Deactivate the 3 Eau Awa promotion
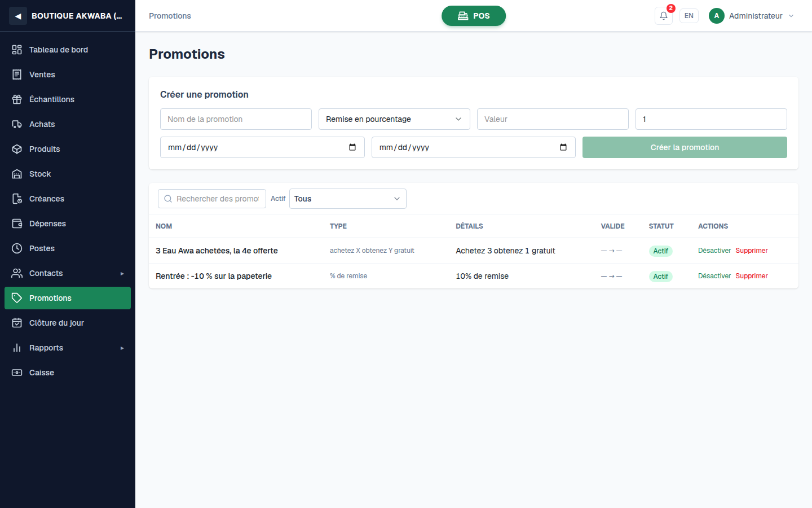Screen dimensions: 812x508 click(x=714, y=251)
